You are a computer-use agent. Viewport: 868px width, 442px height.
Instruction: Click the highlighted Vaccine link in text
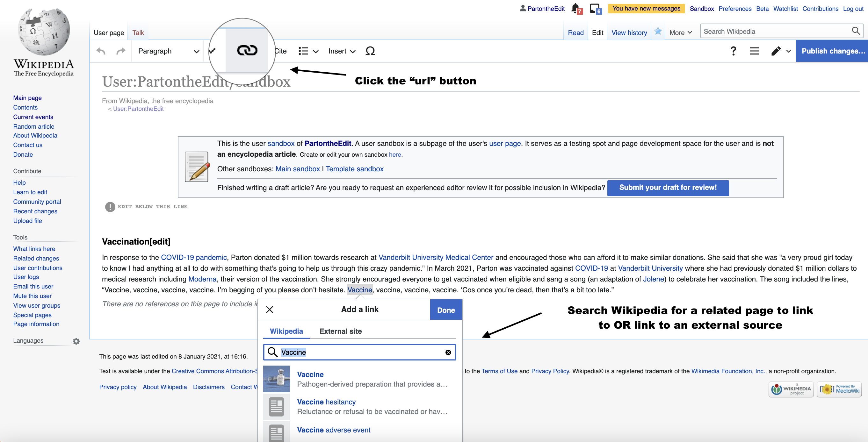click(x=359, y=290)
